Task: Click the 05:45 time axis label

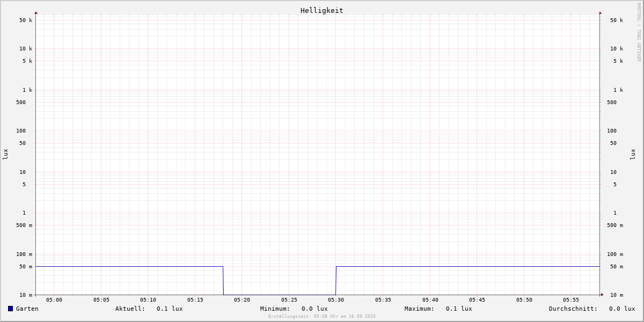Action: (x=477, y=300)
